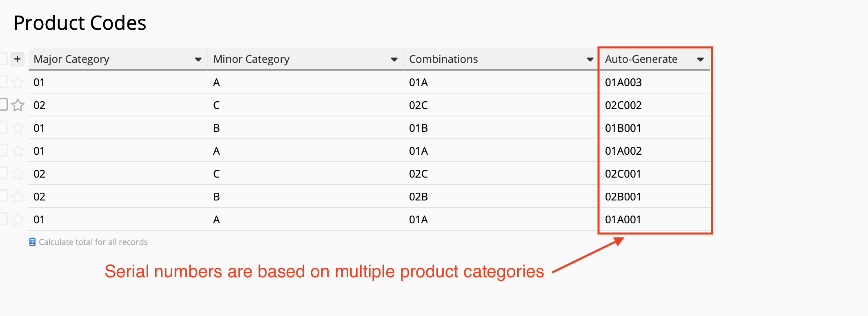Click the Auto-Generate cell showing 02C001
This screenshot has height=316, width=868.
[623, 174]
